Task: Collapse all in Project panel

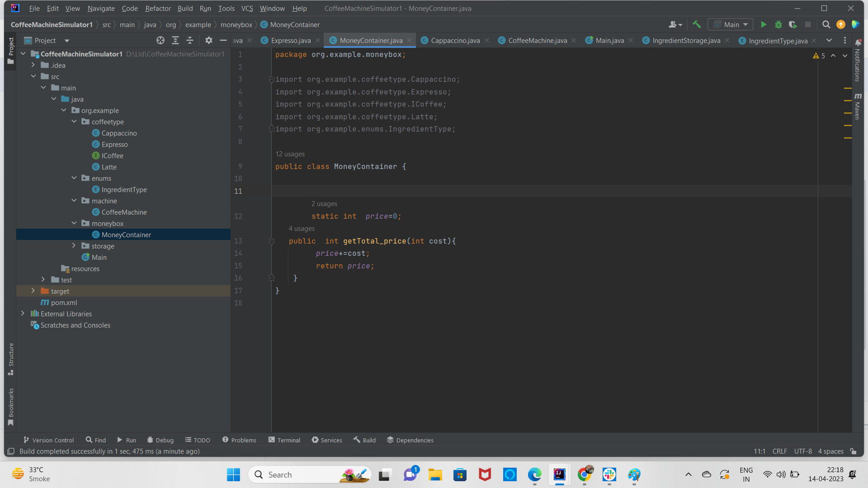Action: 190,40
